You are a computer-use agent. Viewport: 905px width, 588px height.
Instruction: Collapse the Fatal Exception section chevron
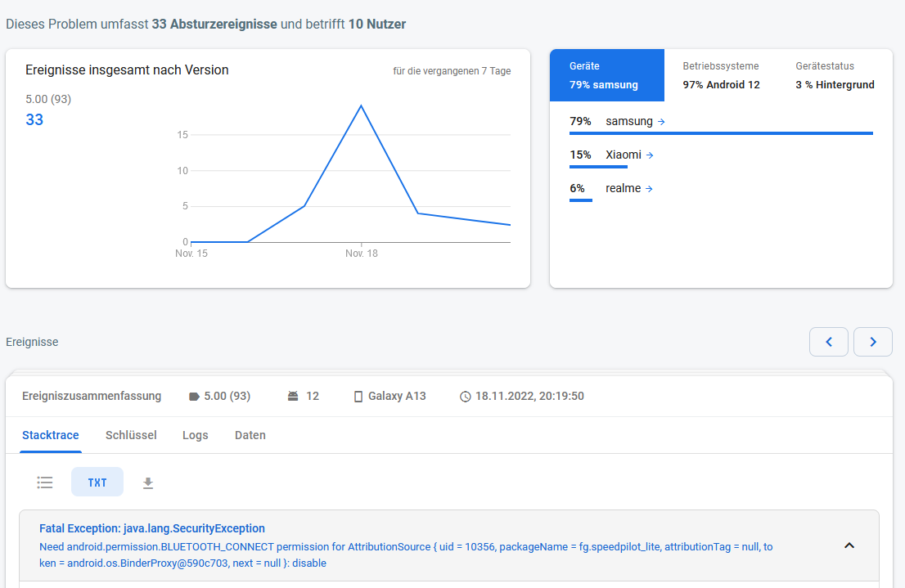click(849, 545)
